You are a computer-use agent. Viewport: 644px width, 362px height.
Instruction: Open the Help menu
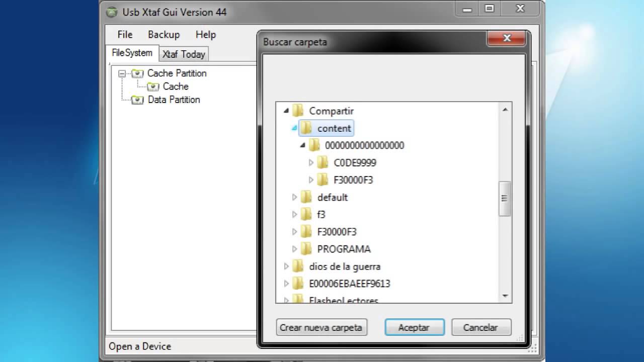point(206,35)
